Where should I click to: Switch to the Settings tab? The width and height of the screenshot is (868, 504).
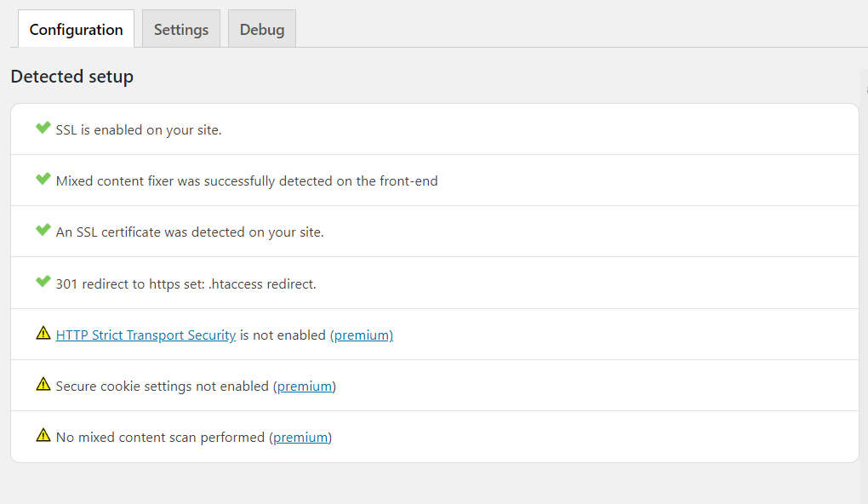[x=180, y=30]
